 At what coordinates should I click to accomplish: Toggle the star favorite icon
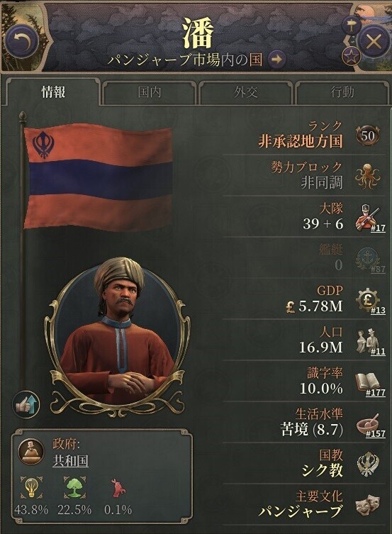[x=351, y=56]
